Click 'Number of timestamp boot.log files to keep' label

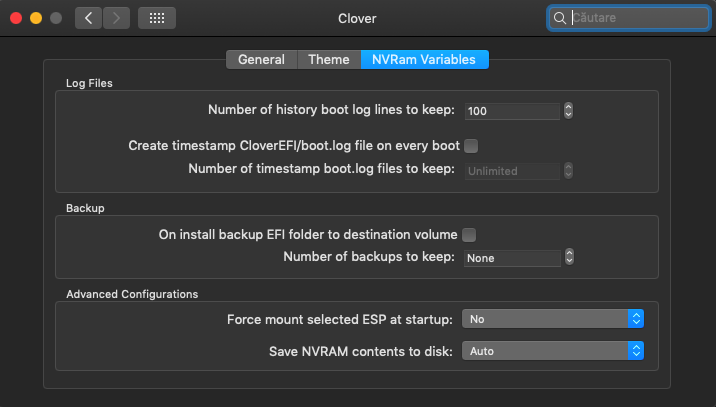[321, 169]
